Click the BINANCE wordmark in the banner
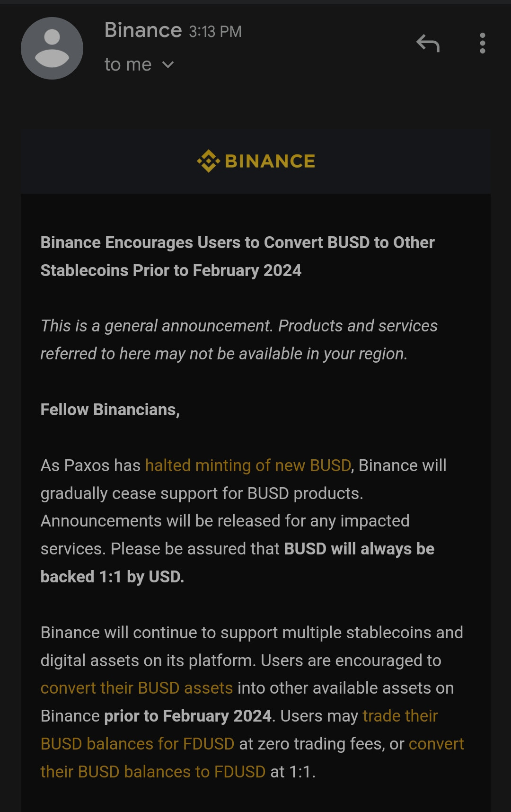511x812 pixels. coord(270,161)
